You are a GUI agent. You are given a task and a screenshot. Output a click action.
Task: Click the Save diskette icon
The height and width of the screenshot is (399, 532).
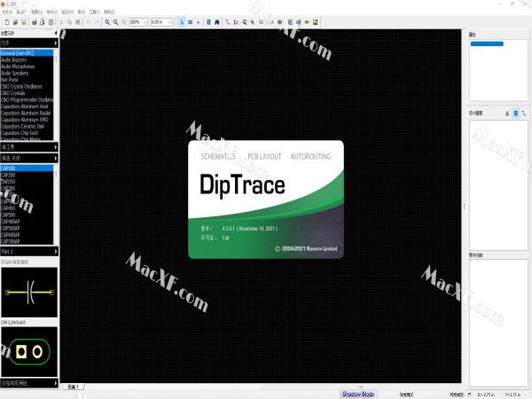tap(24, 22)
